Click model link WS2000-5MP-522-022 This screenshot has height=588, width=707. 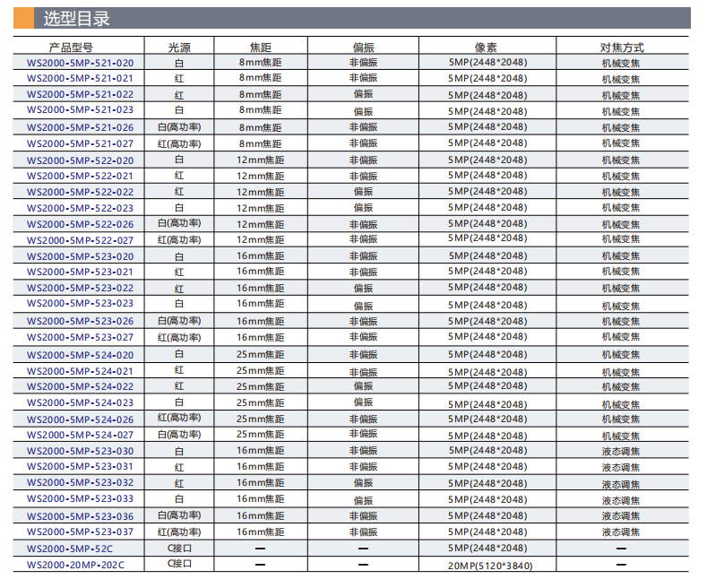pos(80,192)
